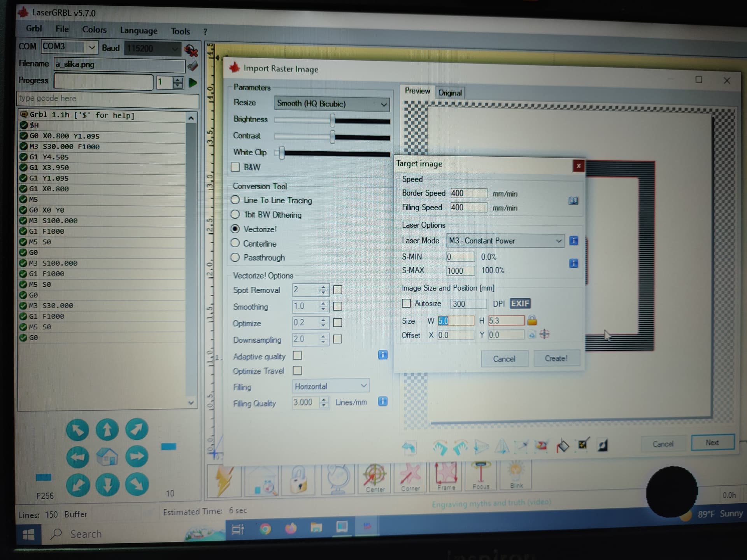Enable the Smoothing checkbox

(x=338, y=306)
